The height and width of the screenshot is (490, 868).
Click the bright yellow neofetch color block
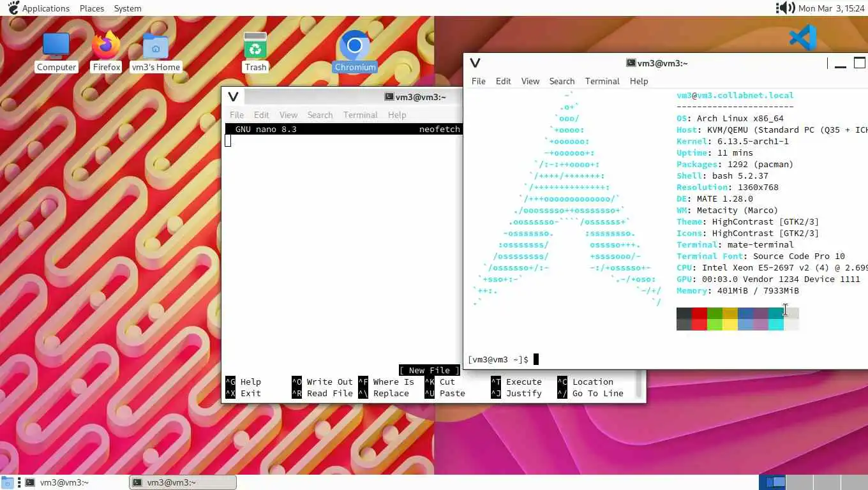click(x=730, y=325)
